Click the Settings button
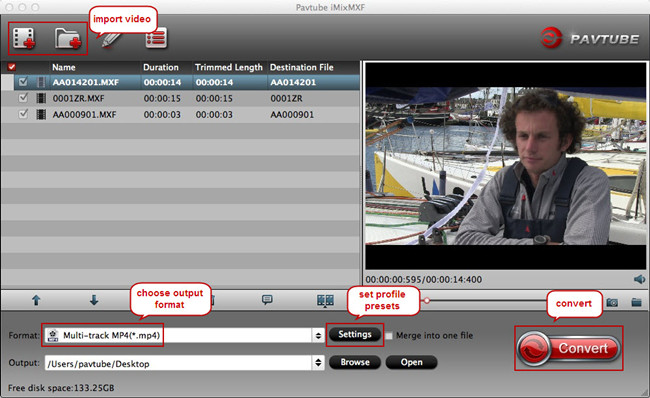Screen dimensions: 650x398 pyautogui.click(x=355, y=335)
